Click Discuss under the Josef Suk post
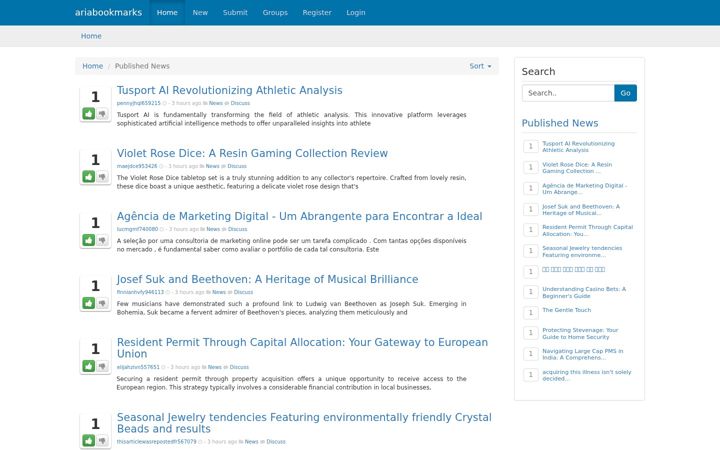Viewport: 720px width, 450px height. click(243, 292)
